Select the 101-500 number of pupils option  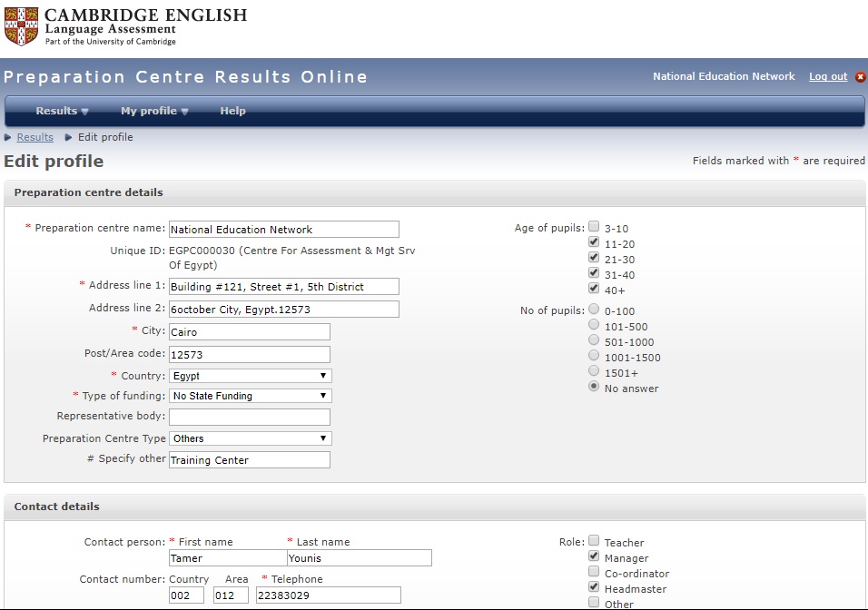(594, 324)
